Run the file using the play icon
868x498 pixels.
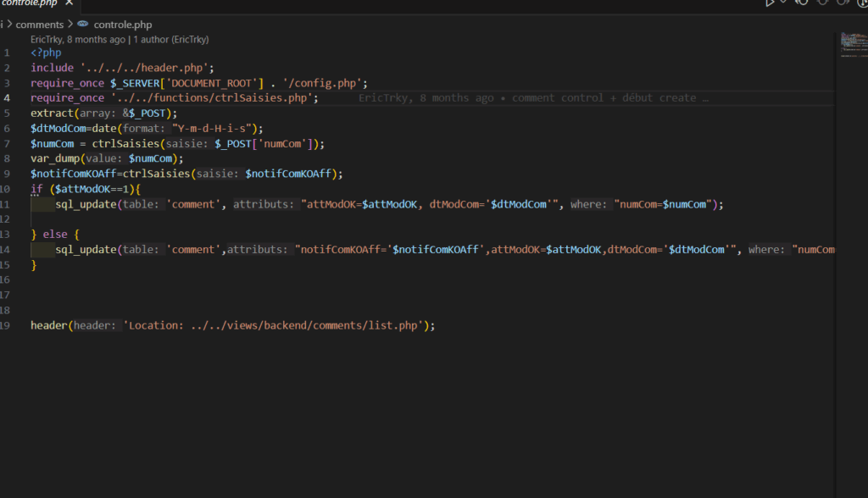coord(769,3)
